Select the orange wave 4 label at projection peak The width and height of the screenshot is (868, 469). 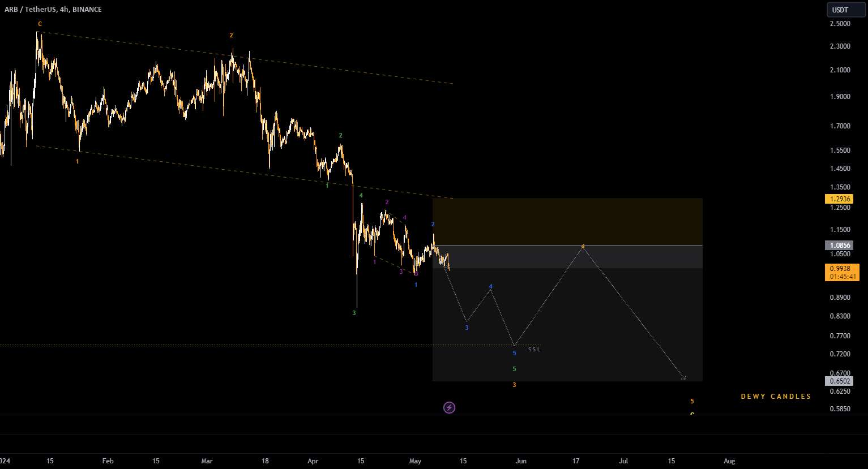click(x=583, y=246)
